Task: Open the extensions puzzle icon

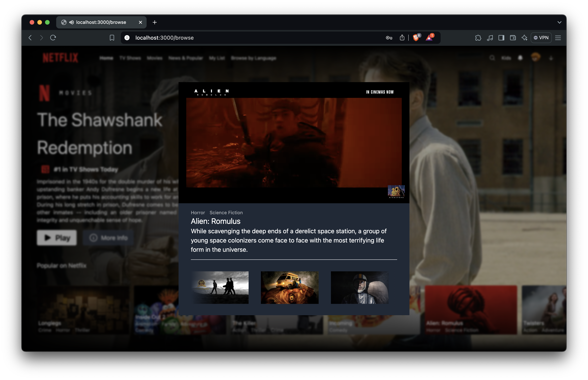Action: coord(478,38)
